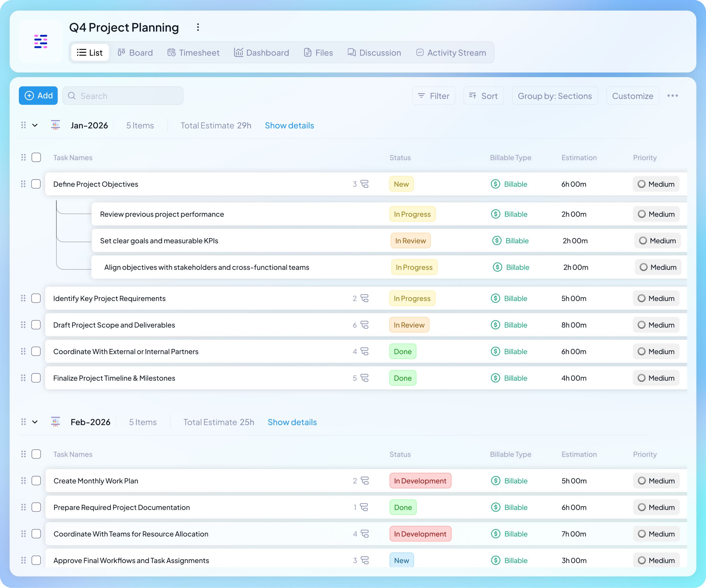Click the Jan-2026 section presentation icon
This screenshot has width=706, height=588.
[x=56, y=125]
